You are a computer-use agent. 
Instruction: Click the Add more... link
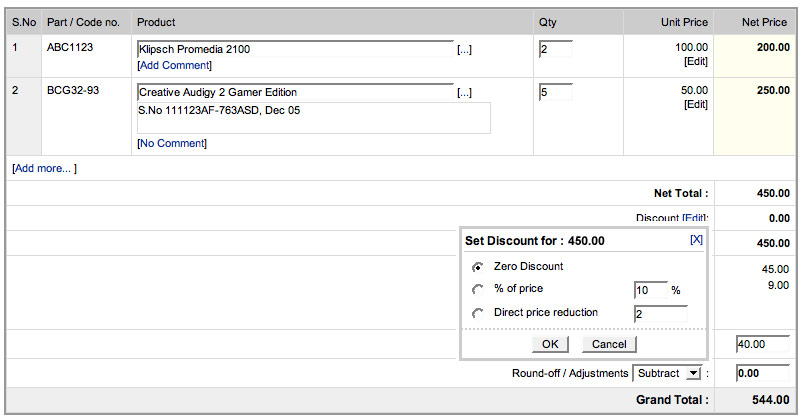point(44,168)
